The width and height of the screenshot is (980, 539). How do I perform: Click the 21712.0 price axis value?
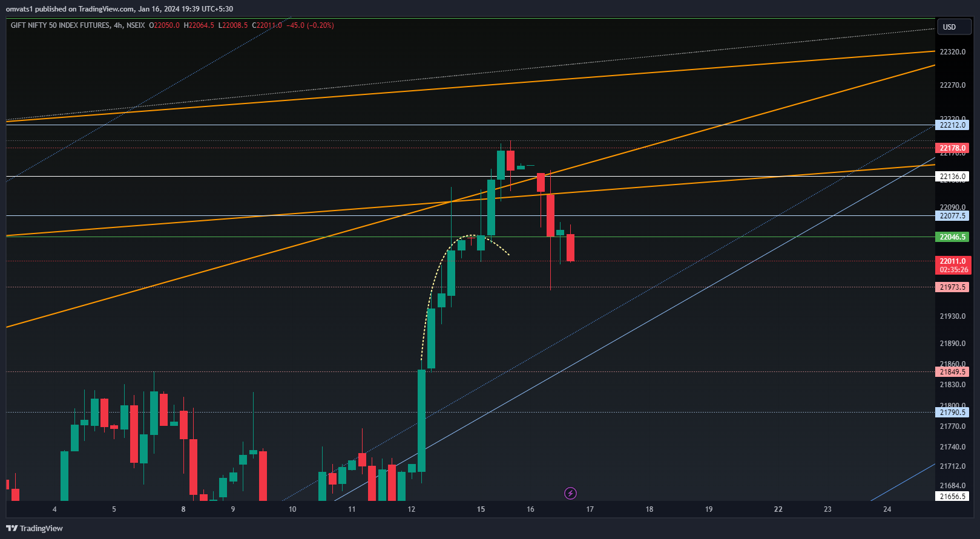click(952, 466)
